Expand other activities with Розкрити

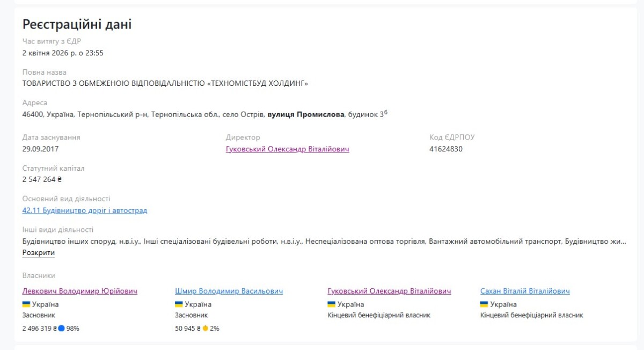(39, 253)
